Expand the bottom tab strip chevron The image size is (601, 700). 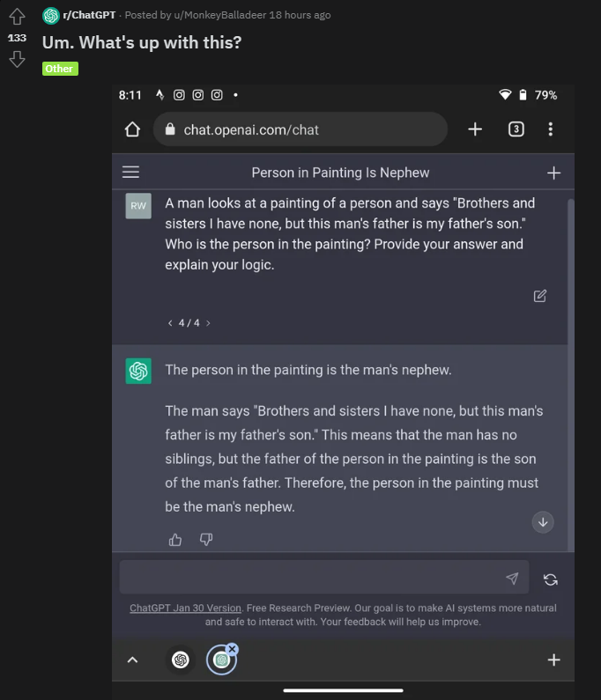click(x=133, y=659)
